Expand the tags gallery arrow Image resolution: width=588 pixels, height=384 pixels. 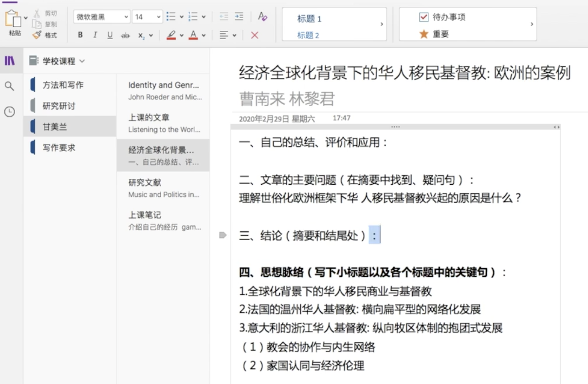(x=532, y=24)
